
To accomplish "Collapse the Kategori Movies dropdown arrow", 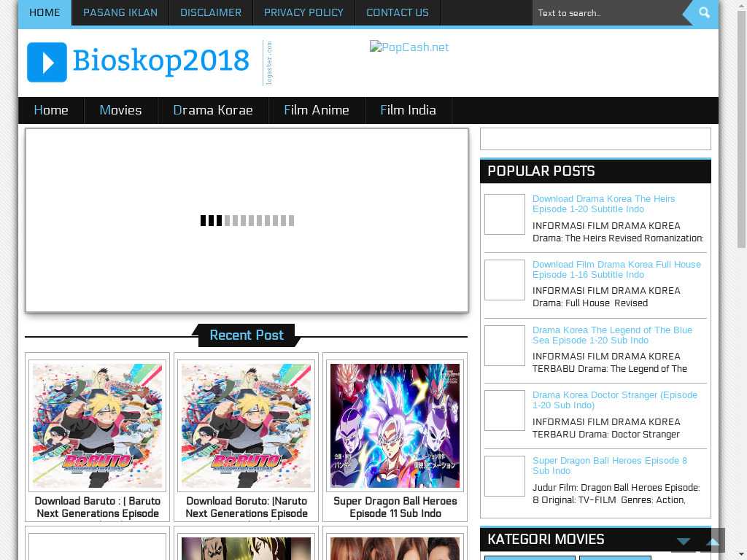I will click(x=683, y=540).
